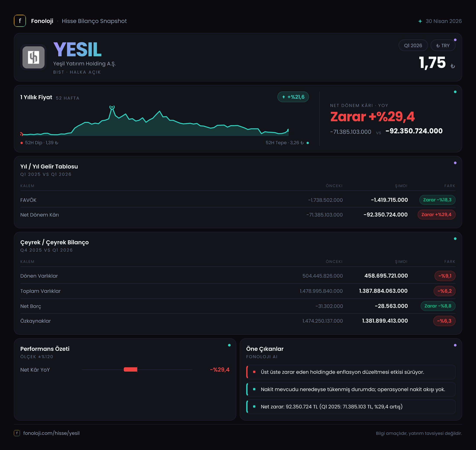Open the fonoloji.com/hisse/yesil link

click(x=51, y=433)
